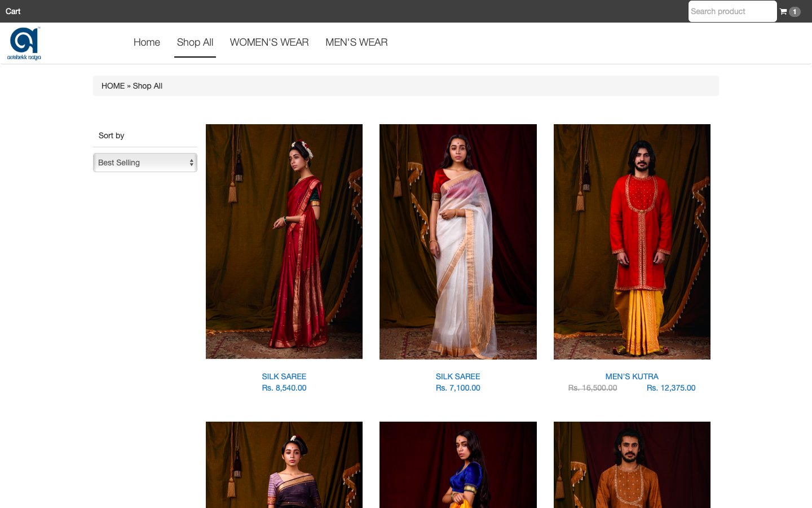Open the red silk saree product image

coord(284,242)
